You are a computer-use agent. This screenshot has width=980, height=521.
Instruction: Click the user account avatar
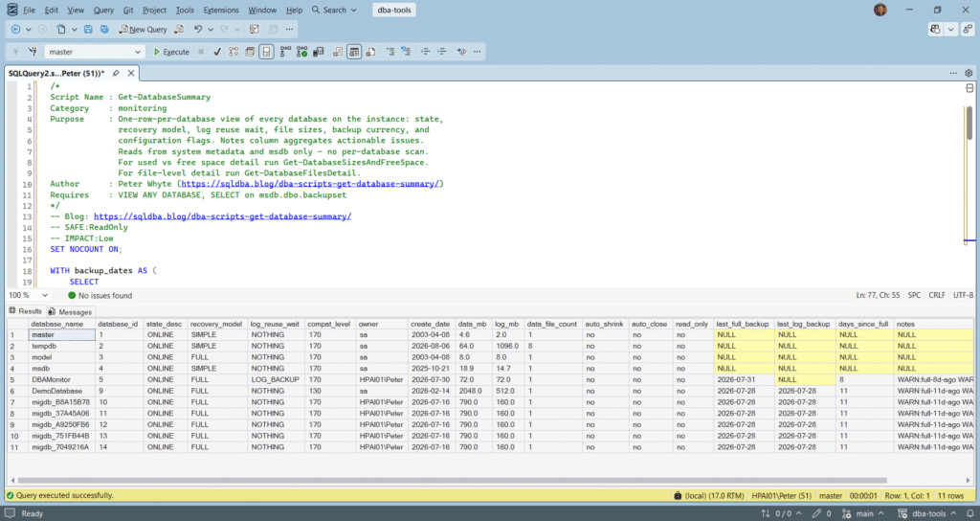[x=880, y=10]
